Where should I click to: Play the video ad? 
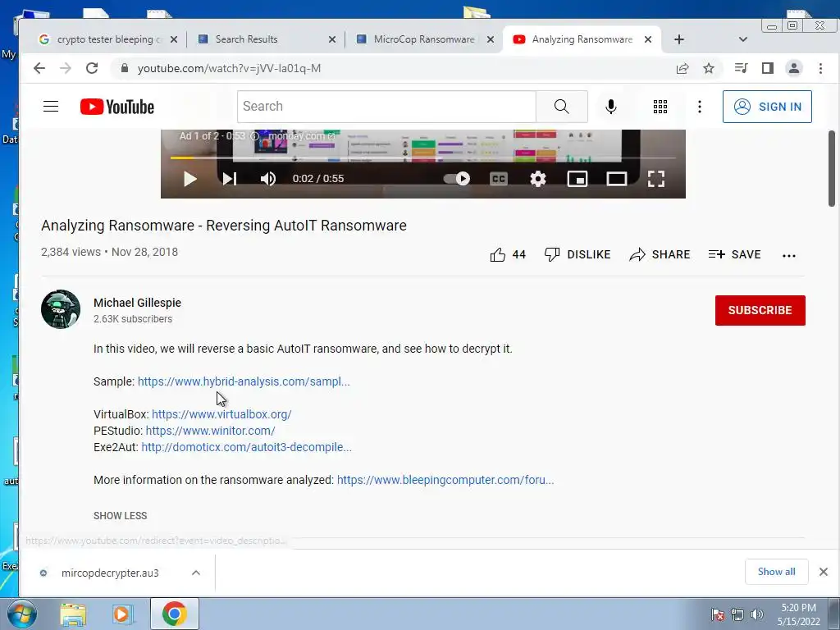point(189,178)
